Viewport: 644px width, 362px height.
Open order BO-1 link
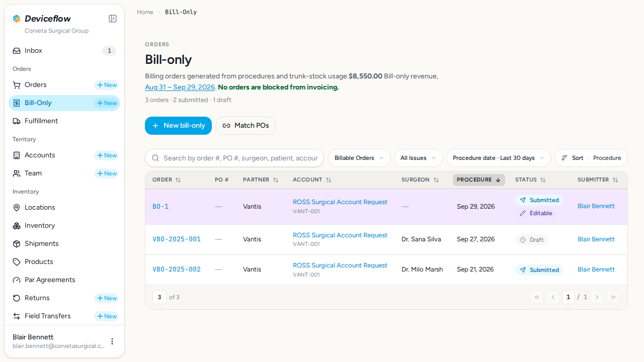coord(160,207)
